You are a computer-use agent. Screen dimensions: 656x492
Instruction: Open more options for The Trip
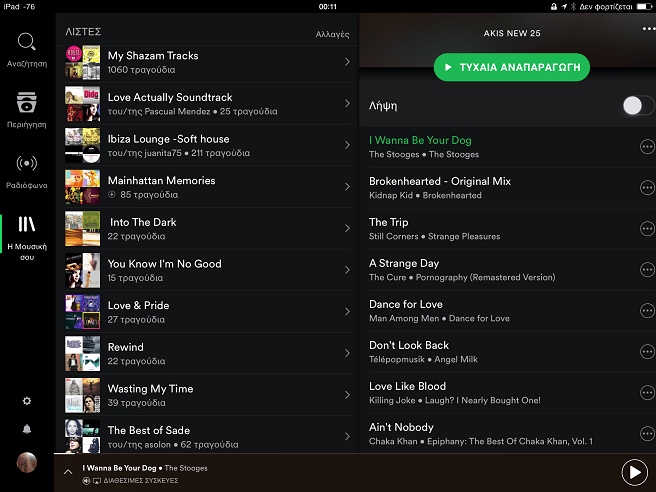[x=647, y=229]
